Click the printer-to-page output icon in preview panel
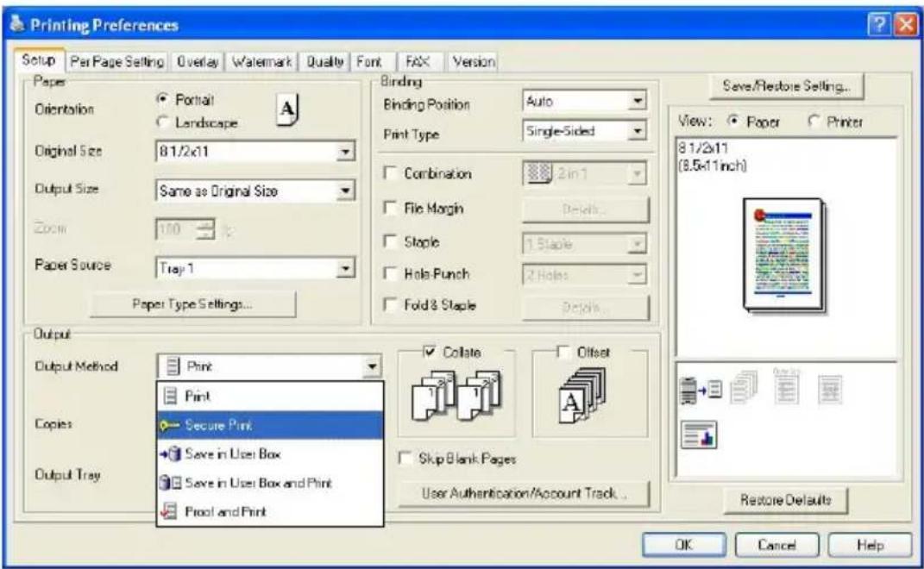Image resolution: width=924 pixels, height=569 pixels. click(x=700, y=390)
